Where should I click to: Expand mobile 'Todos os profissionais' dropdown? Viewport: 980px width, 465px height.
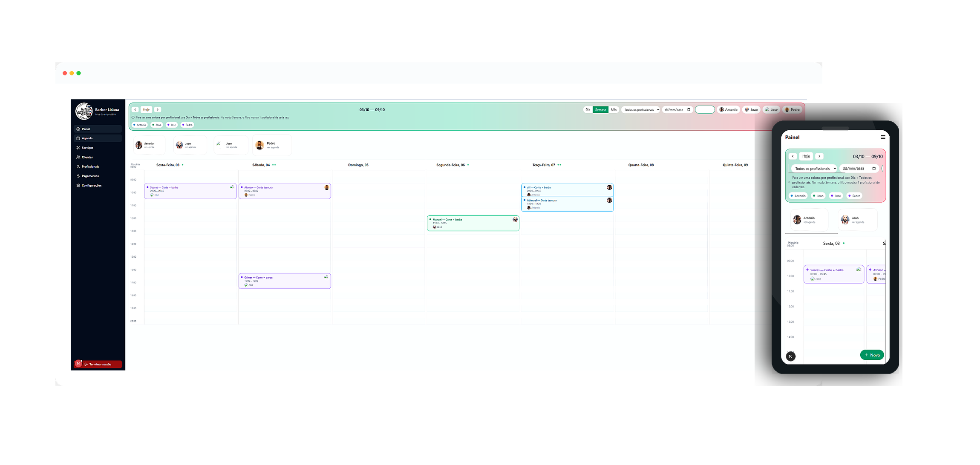pyautogui.click(x=814, y=169)
